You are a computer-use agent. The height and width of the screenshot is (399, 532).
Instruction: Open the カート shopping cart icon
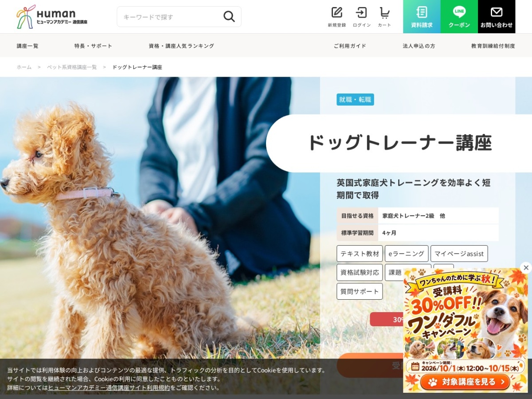pyautogui.click(x=384, y=17)
